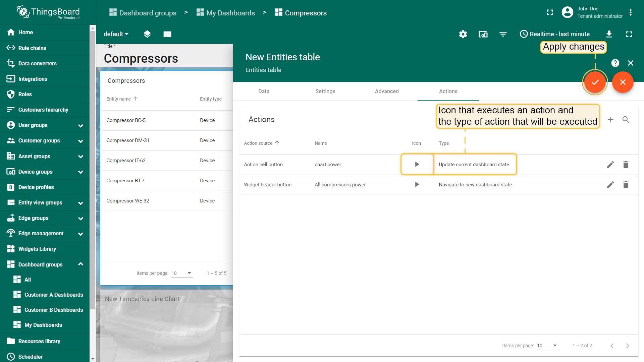
Task: Click the add action plus icon
Action: point(610,120)
